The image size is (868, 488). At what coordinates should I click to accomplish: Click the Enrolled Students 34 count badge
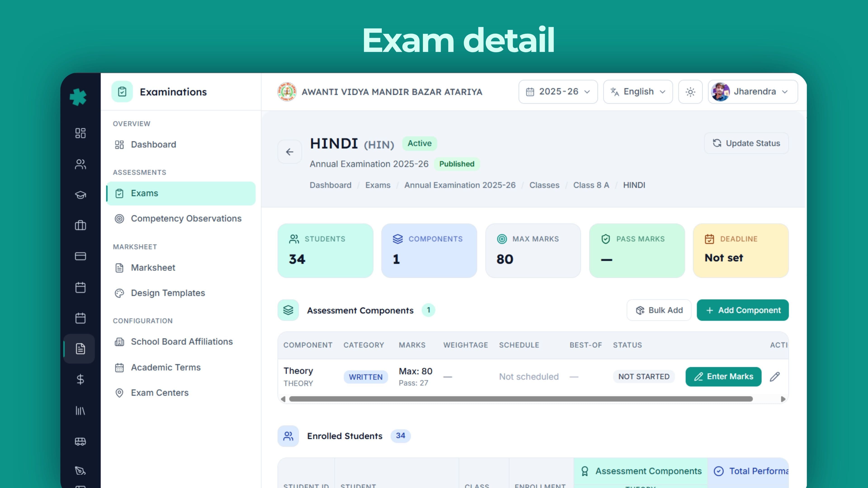pos(400,436)
